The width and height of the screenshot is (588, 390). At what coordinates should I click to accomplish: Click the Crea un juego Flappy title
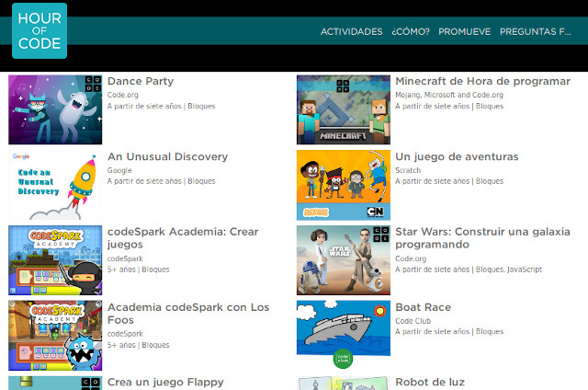pyautogui.click(x=165, y=382)
